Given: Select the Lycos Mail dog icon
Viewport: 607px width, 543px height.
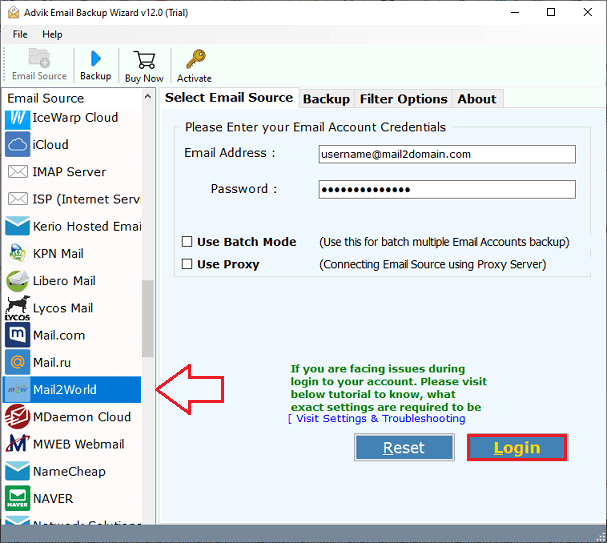Looking at the screenshot, I should (17, 308).
